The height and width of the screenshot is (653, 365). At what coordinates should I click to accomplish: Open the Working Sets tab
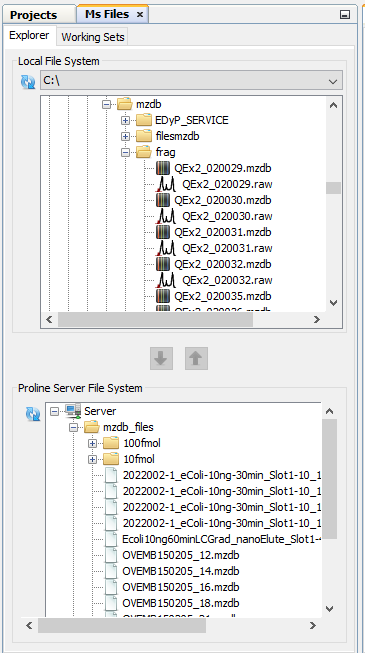(92, 37)
